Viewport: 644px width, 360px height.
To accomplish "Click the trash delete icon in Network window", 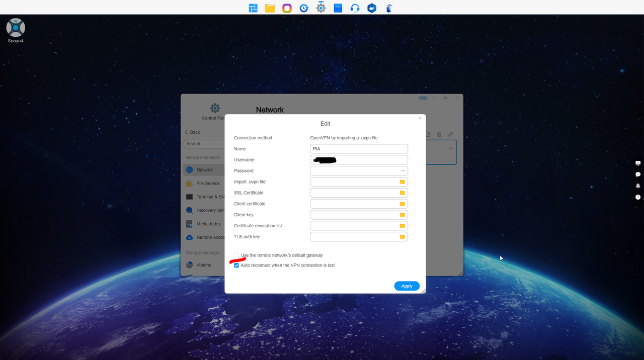I will pyautogui.click(x=439, y=134).
